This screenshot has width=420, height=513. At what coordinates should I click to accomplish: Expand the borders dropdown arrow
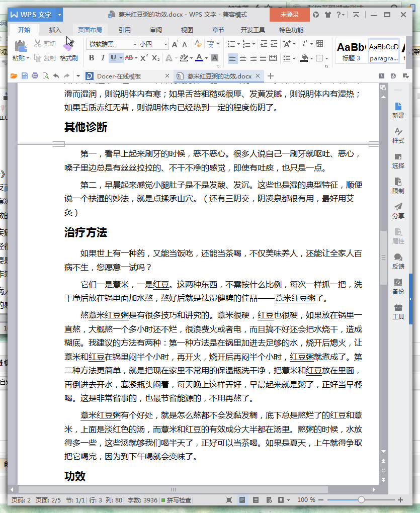tap(327, 58)
